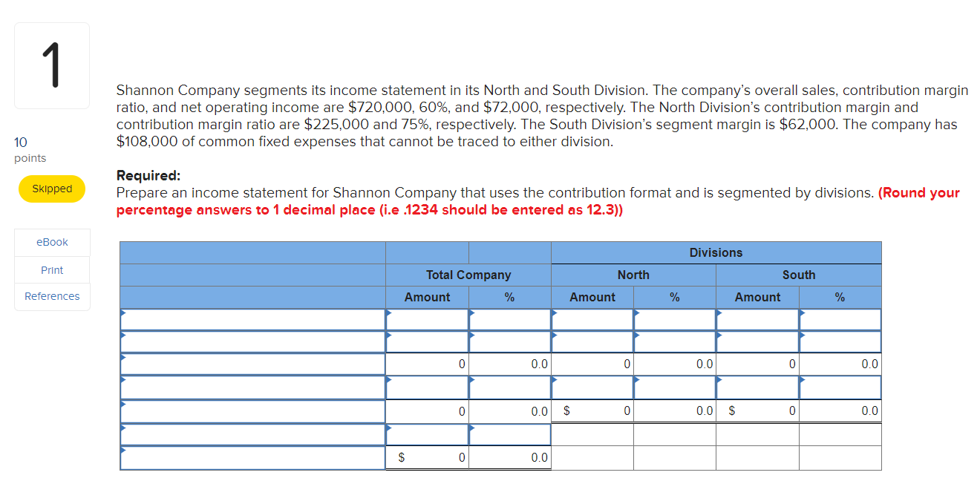Click the 'Required:' heading

click(x=148, y=176)
